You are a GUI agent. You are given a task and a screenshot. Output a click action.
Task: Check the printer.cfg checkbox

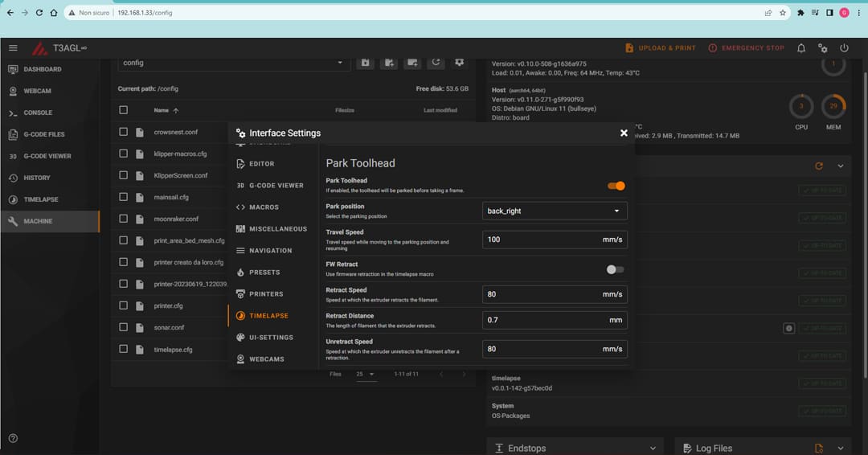124,305
